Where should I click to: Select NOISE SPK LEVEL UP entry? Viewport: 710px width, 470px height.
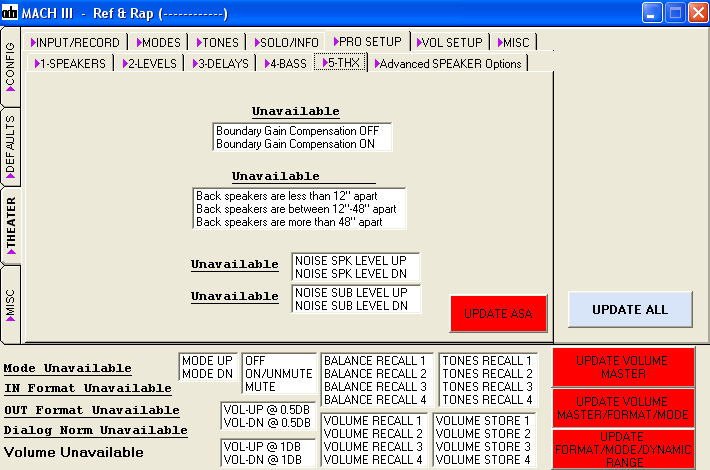350,261
